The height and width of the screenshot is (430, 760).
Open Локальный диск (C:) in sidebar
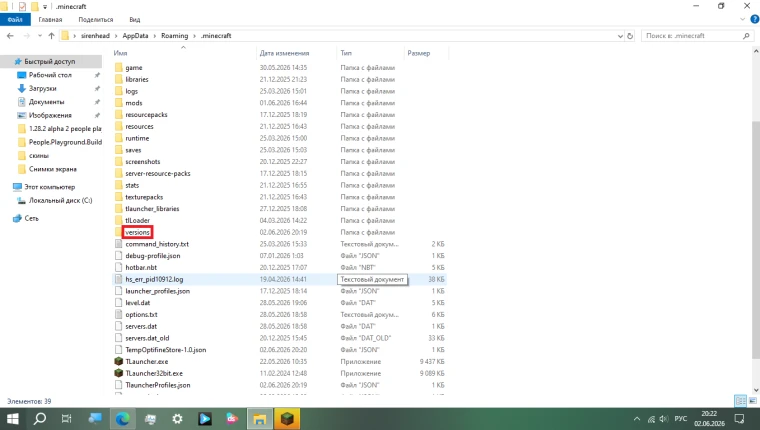pos(60,200)
